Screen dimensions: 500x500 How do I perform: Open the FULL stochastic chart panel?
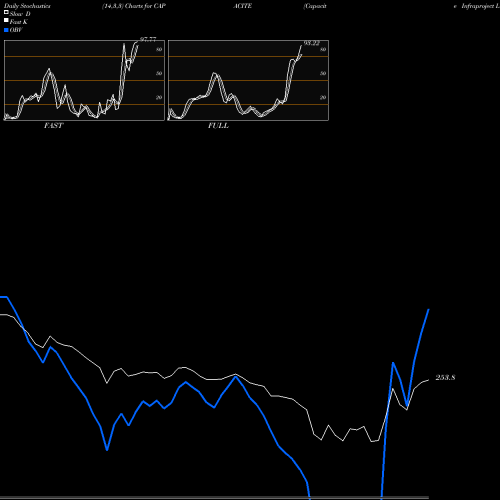[x=248, y=80]
